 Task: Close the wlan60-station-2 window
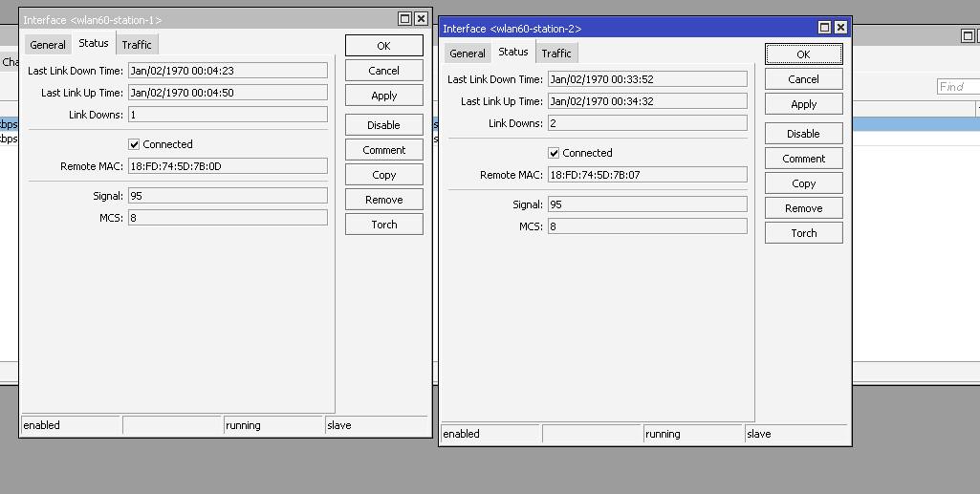click(840, 28)
